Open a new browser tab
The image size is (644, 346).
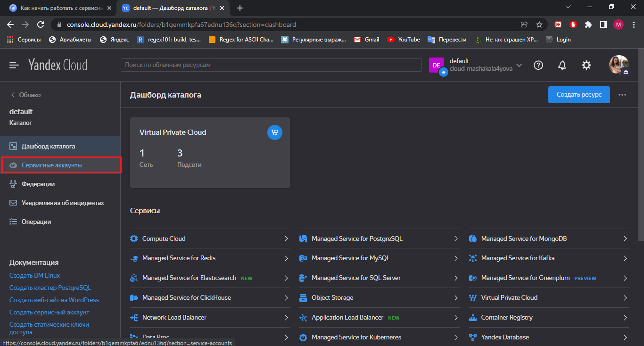point(240,8)
